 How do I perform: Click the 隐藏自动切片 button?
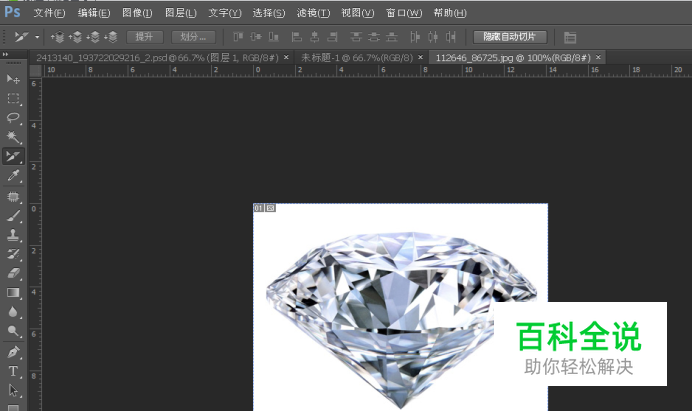(510, 37)
